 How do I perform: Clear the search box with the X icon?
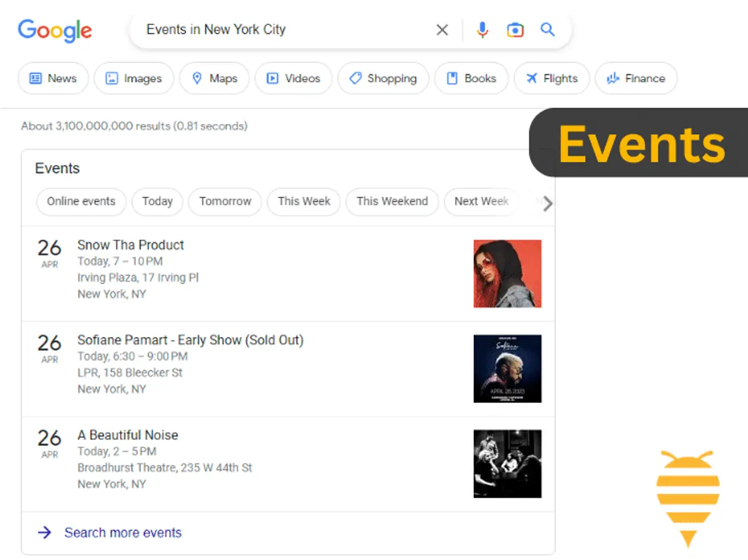[x=442, y=30]
